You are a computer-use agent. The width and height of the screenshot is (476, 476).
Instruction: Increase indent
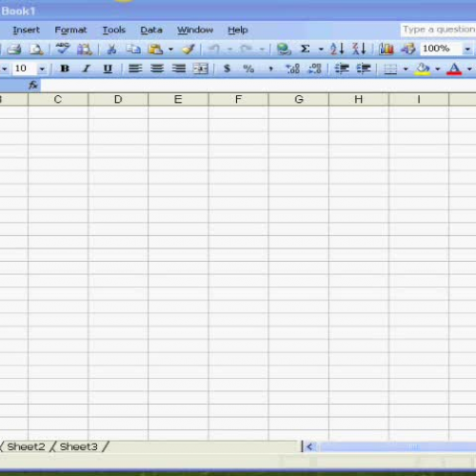coord(364,69)
